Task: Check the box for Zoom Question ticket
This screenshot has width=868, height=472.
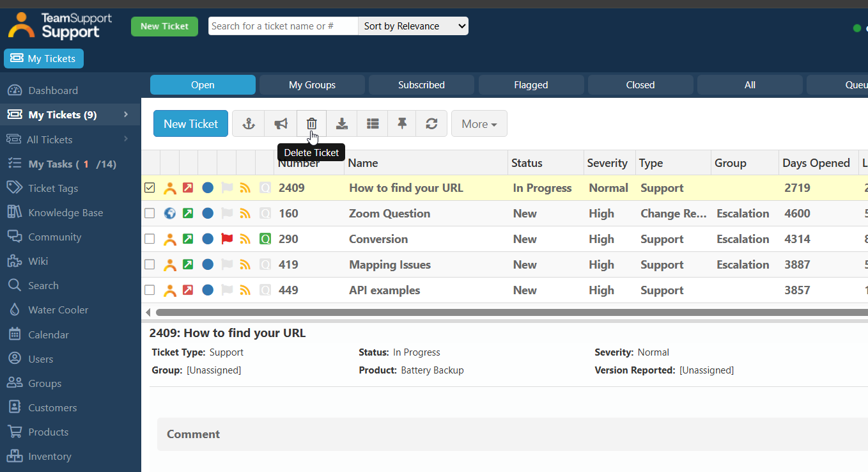Action: pos(150,214)
